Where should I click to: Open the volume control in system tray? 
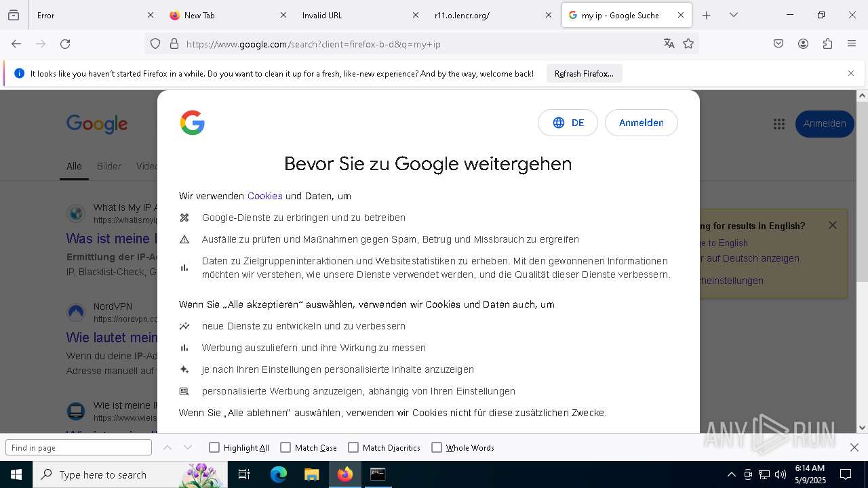pos(781,474)
